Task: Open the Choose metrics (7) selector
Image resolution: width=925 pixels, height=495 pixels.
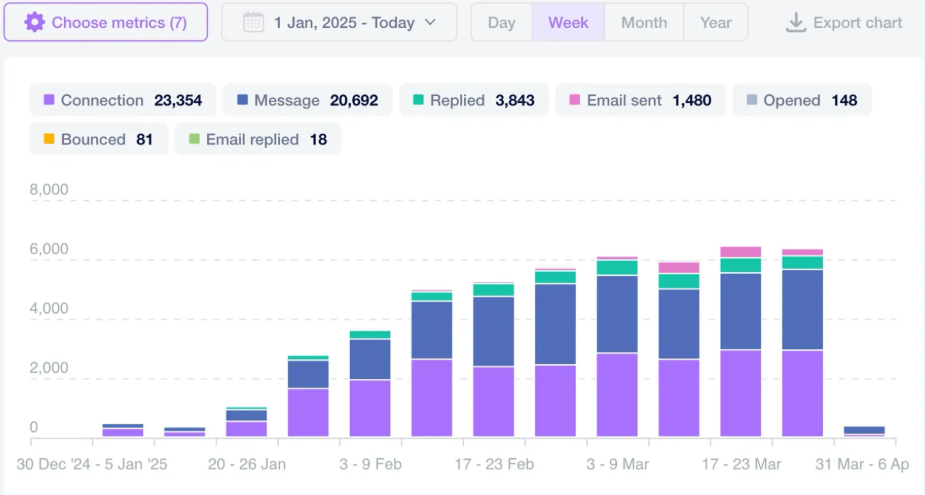Action: pos(106,22)
